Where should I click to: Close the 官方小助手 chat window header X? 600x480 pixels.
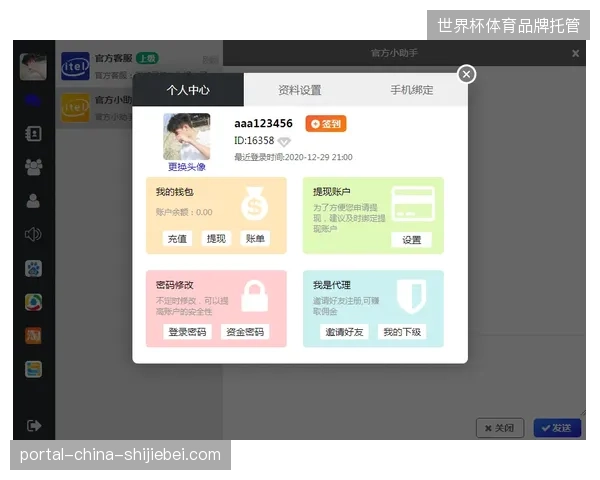pos(575,54)
